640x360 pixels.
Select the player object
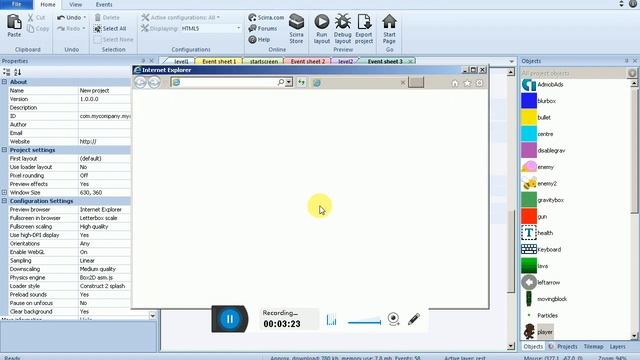pyautogui.click(x=538, y=332)
